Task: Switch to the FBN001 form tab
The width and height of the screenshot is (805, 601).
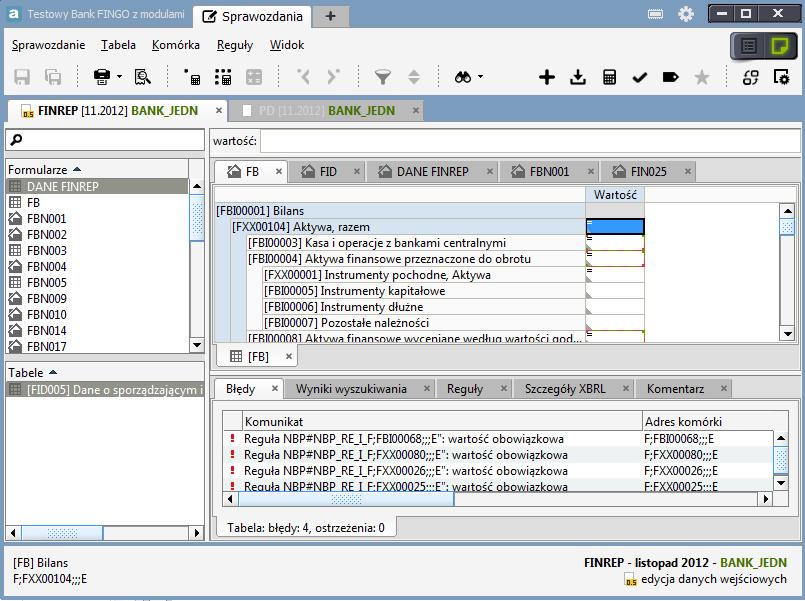Action: point(549,171)
